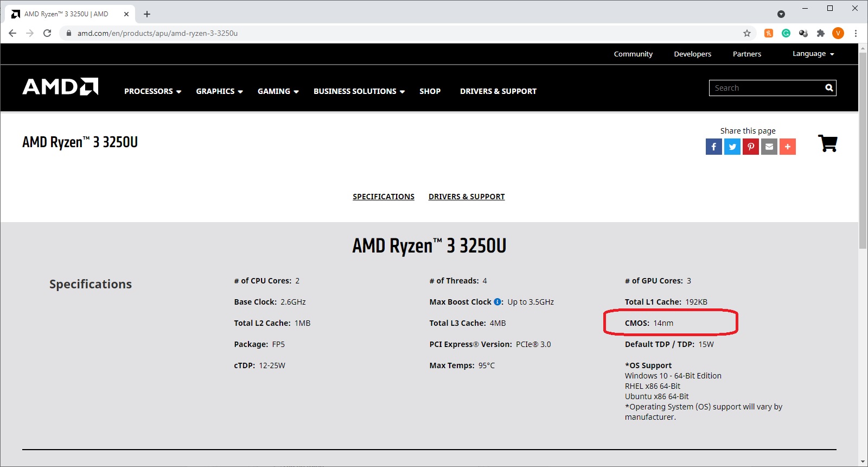Click 'Total L2 Cache: 1MB' text
The width and height of the screenshot is (868, 467).
(x=272, y=323)
